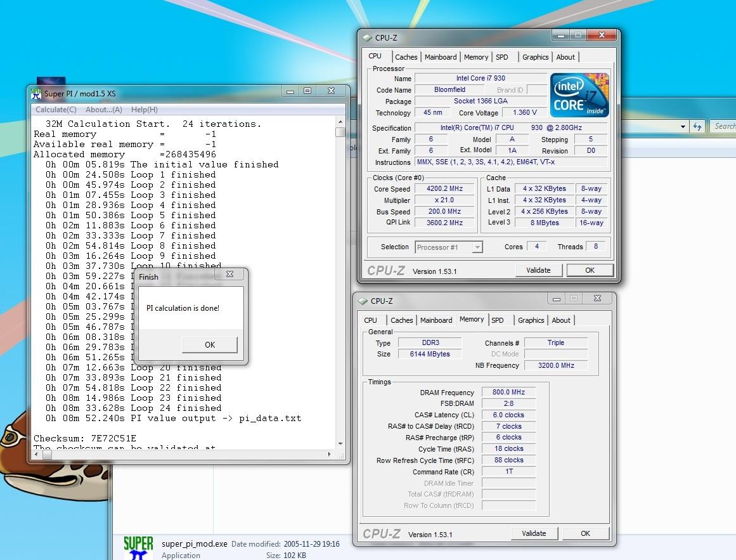Minimize the Super PI window
The width and height of the screenshot is (736, 560).
click(290, 91)
